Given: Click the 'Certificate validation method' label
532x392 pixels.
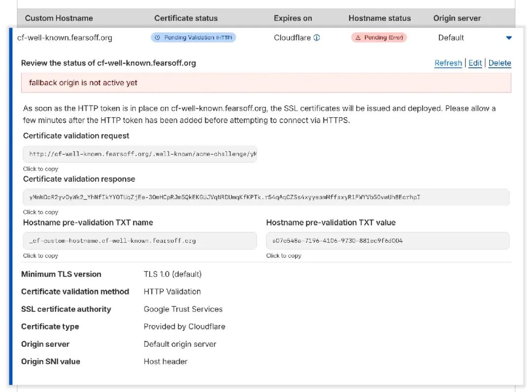Looking at the screenshot, I should (x=75, y=292).
